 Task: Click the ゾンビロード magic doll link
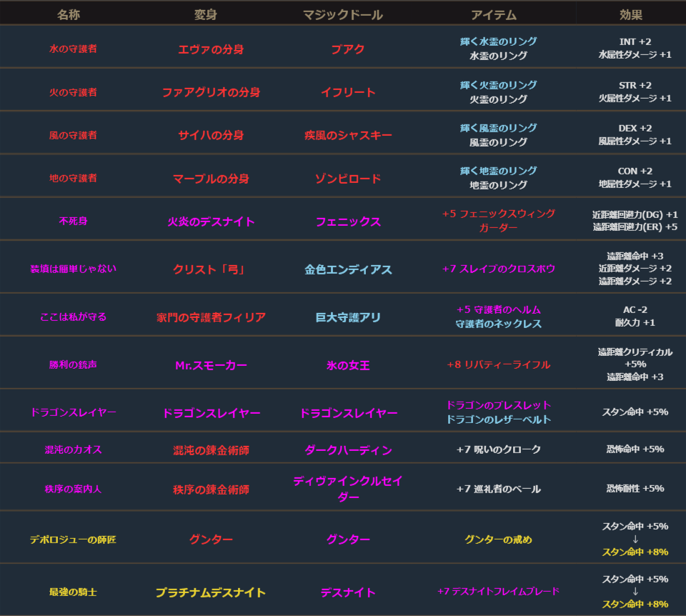pyautogui.click(x=347, y=179)
